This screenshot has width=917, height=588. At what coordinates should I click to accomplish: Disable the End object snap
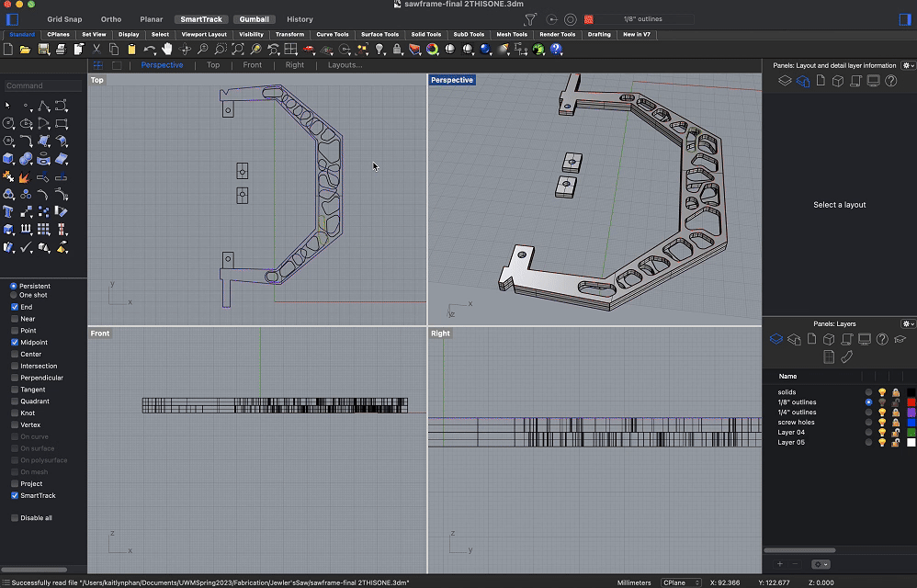point(15,307)
